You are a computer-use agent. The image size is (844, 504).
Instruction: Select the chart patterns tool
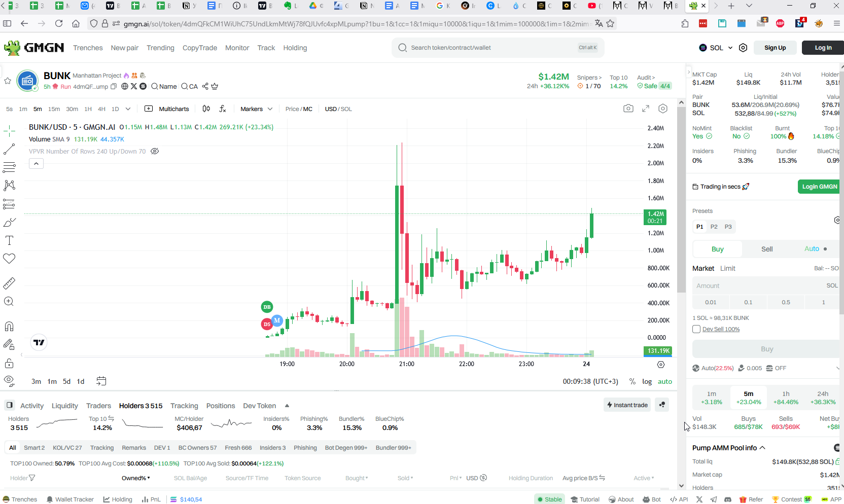tap(9, 186)
